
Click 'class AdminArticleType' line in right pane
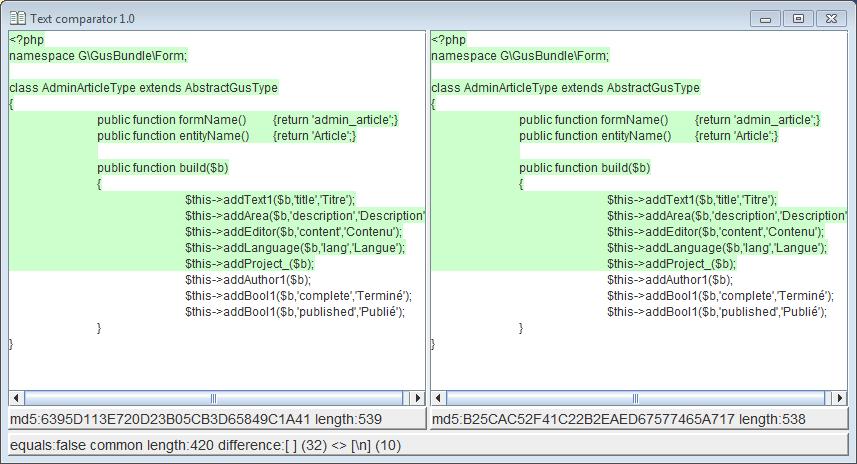pos(566,88)
